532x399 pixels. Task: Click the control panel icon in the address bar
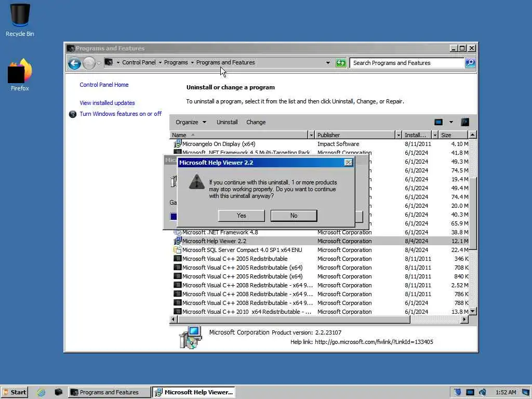[x=109, y=62]
